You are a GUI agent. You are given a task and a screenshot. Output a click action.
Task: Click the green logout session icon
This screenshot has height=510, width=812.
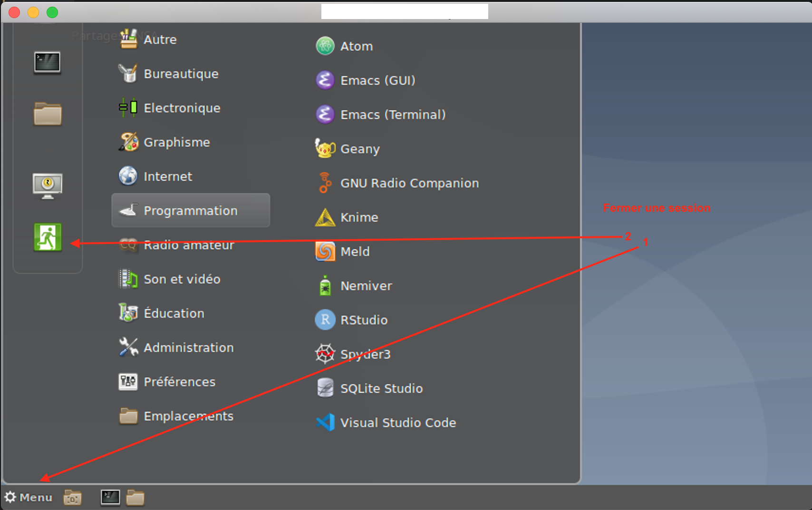(48, 237)
